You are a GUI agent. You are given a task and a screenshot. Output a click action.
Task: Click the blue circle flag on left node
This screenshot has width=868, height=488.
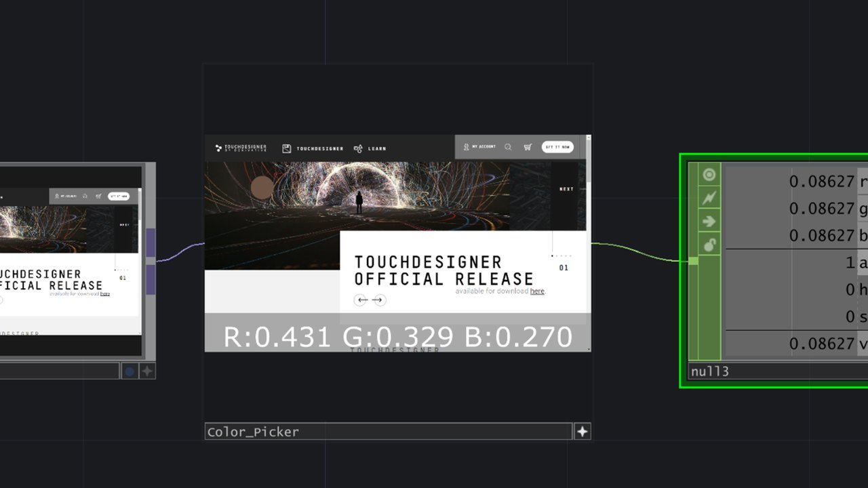coord(130,371)
